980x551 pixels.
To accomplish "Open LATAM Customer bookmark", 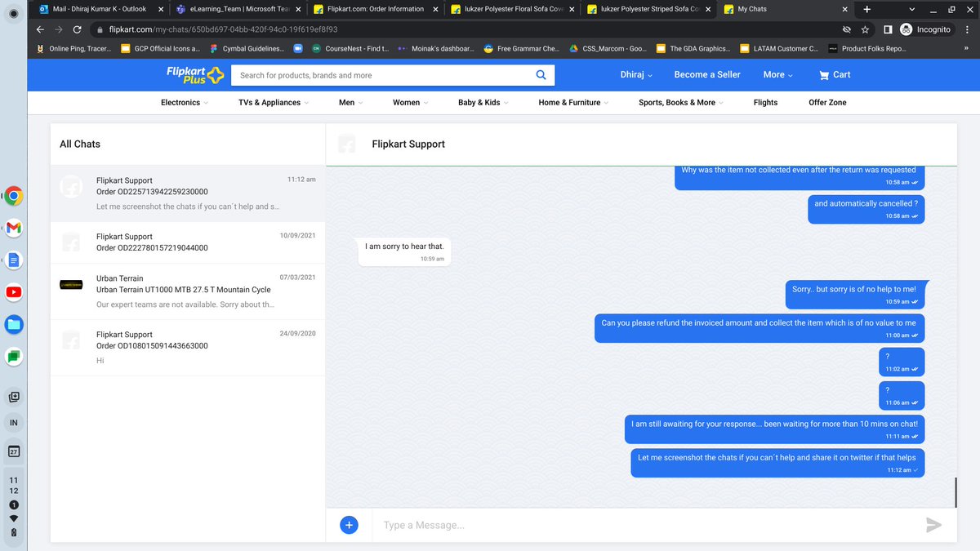I will pyautogui.click(x=779, y=49).
